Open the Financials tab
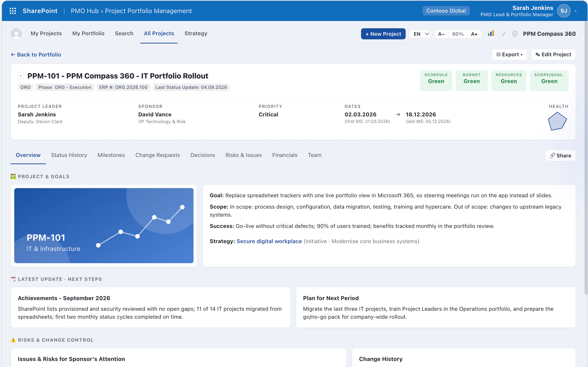The height and width of the screenshot is (367, 588). (285, 155)
